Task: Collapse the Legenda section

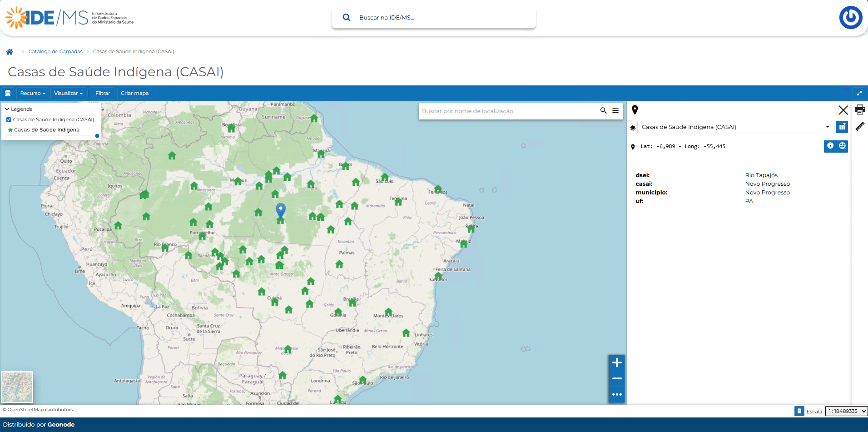Action: 7,109
